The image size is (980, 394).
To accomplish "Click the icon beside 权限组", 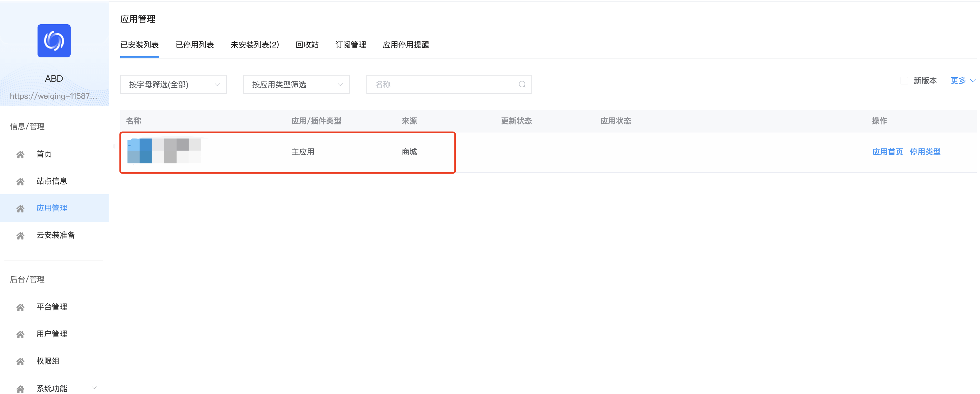I will [x=20, y=361].
